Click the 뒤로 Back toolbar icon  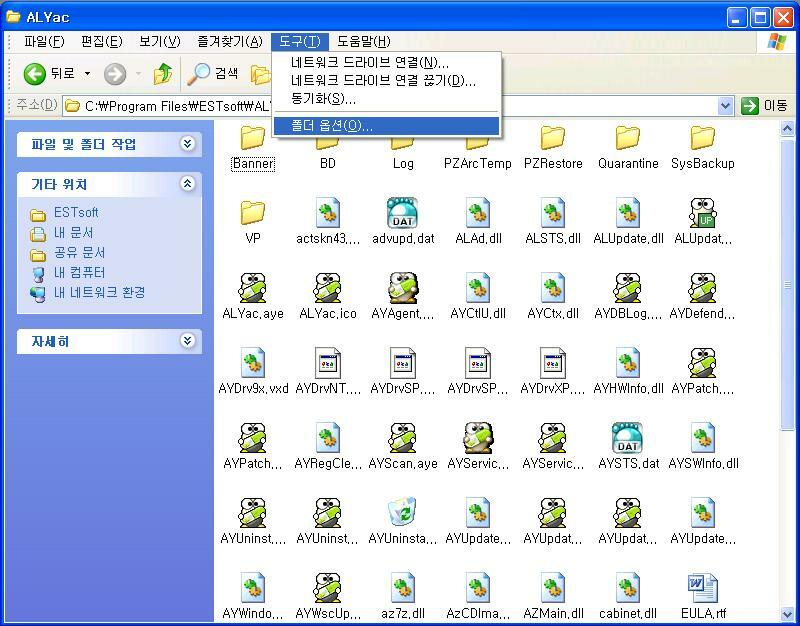pos(35,74)
